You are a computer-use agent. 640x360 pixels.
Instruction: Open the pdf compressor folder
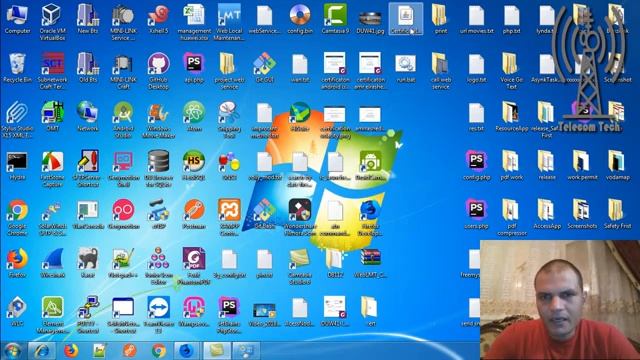pos(511,218)
